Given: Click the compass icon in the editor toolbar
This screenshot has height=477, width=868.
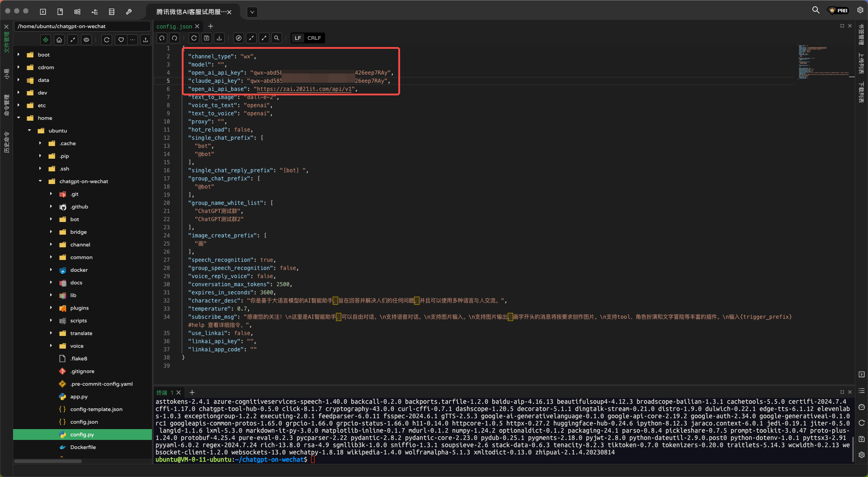Looking at the screenshot, I should pyautogui.click(x=239, y=38).
